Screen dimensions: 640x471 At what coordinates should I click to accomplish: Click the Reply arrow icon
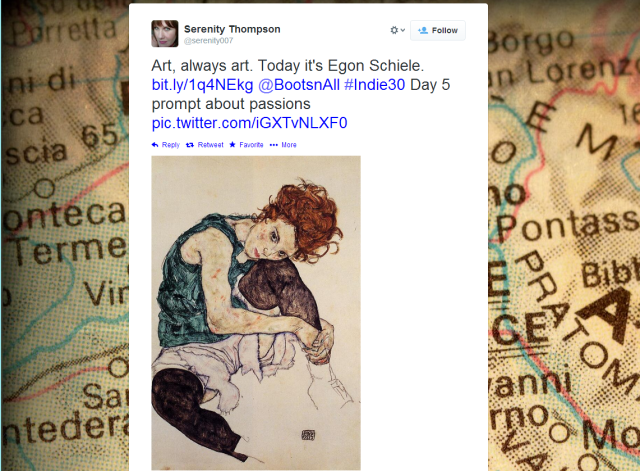[x=155, y=145]
